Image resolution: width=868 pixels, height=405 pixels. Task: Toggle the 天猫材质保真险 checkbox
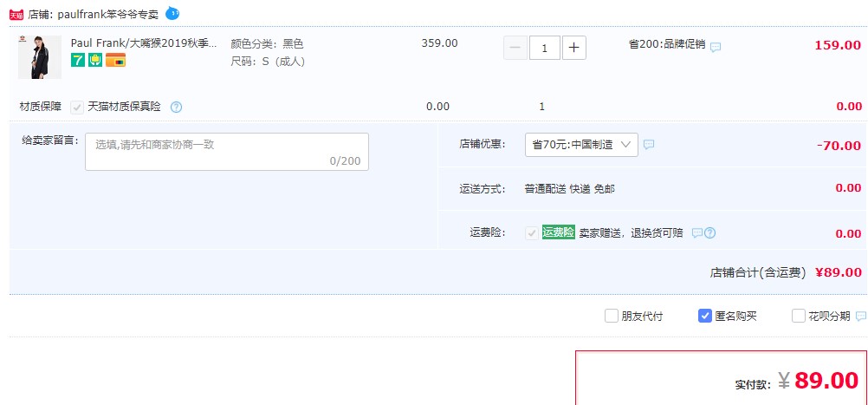click(77, 107)
